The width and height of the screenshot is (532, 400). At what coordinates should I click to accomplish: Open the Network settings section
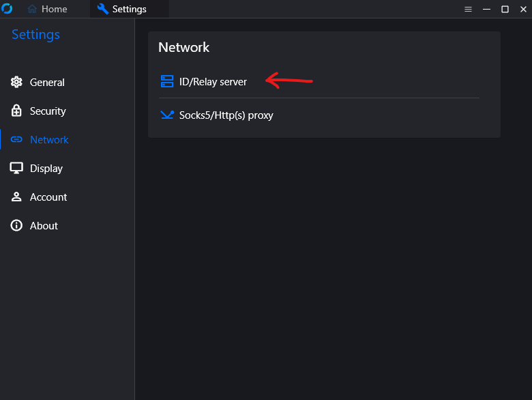[x=49, y=139]
